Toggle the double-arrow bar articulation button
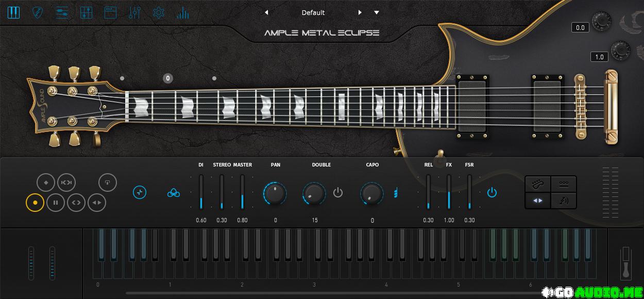The height and width of the screenshot is (299, 644). [x=66, y=182]
